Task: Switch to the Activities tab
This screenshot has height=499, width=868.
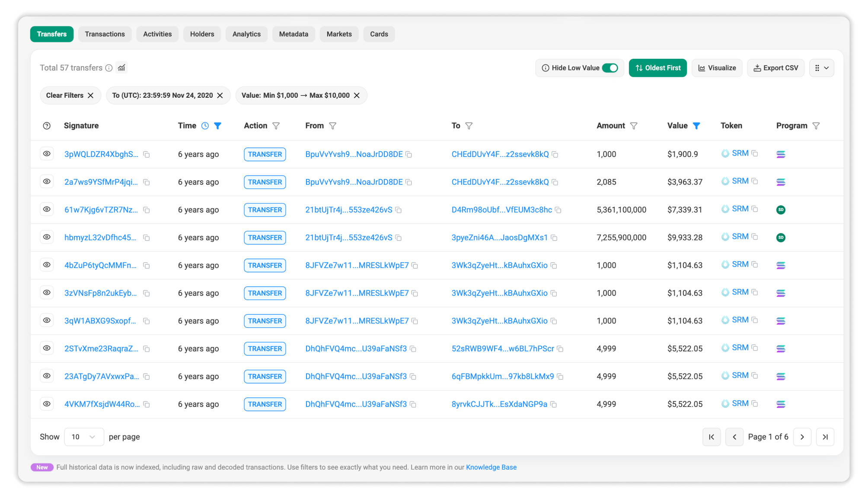Action: (x=157, y=34)
